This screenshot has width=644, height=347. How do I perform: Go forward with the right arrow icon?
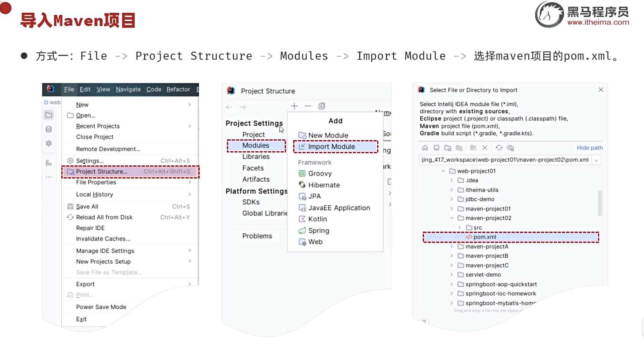pos(243,107)
